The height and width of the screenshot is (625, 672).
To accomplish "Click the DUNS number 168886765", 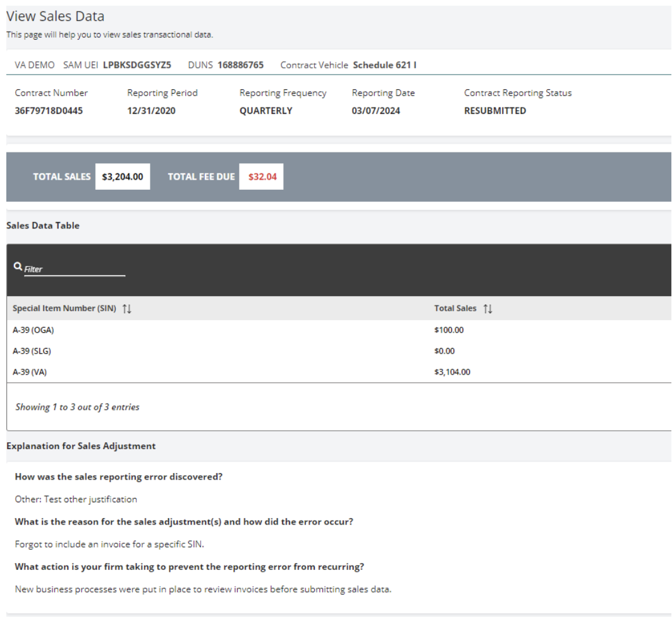I will [240, 65].
